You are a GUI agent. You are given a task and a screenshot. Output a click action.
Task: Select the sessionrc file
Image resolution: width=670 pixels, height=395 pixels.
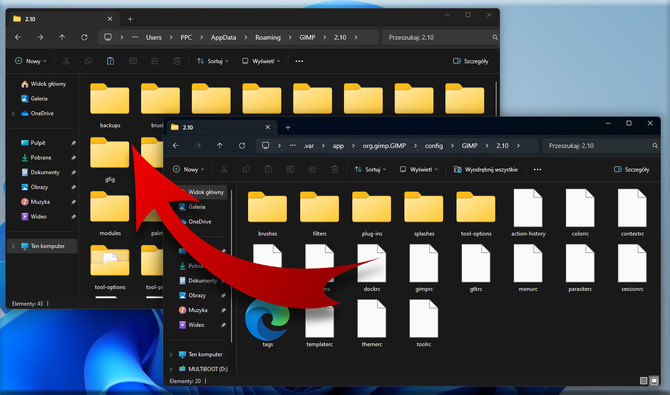click(632, 268)
